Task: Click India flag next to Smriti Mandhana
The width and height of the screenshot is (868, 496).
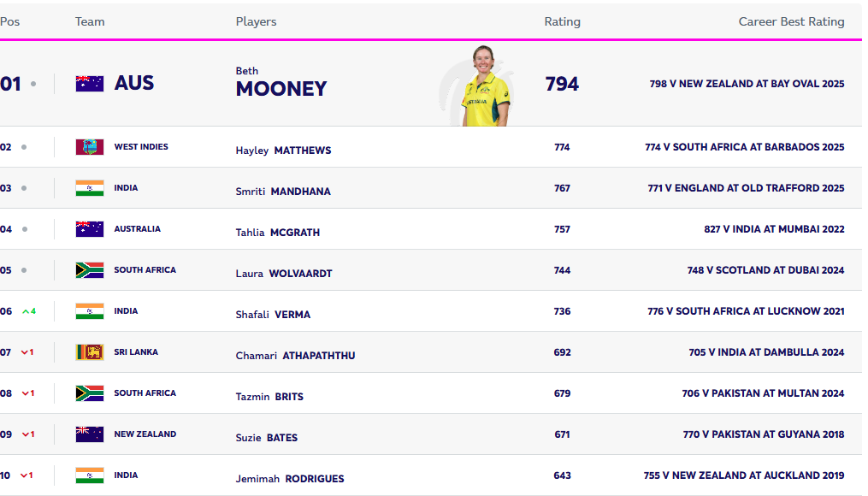Action: coord(90,188)
